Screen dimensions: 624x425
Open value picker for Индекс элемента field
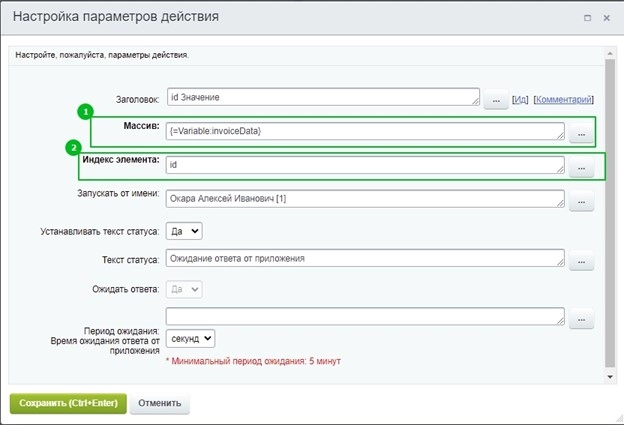click(x=581, y=169)
